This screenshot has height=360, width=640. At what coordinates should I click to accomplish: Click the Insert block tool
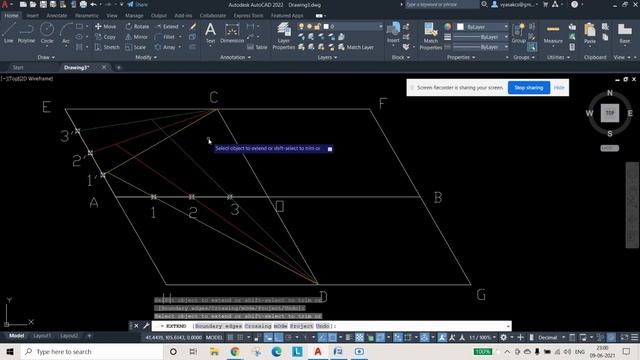pyautogui.click(x=393, y=33)
